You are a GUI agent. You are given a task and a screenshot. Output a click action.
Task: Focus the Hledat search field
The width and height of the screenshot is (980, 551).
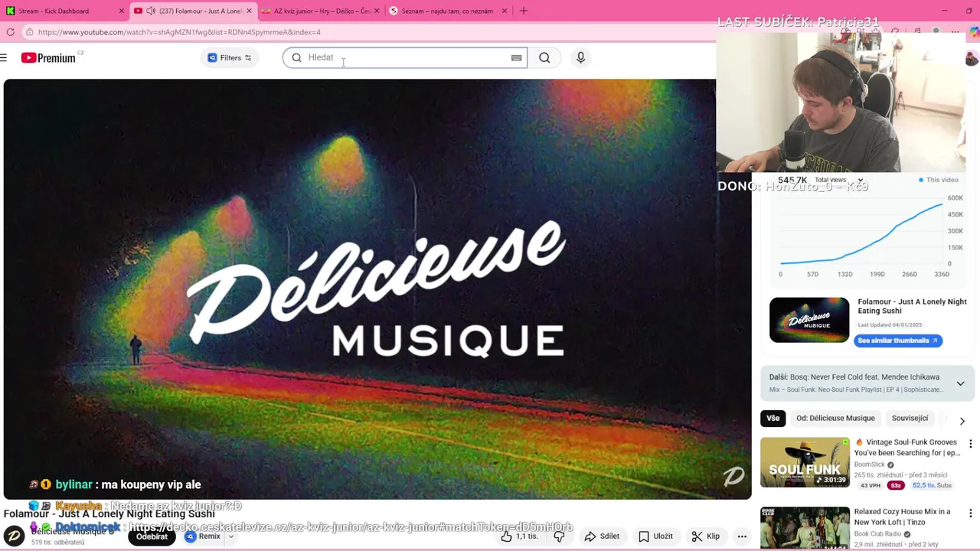point(406,57)
